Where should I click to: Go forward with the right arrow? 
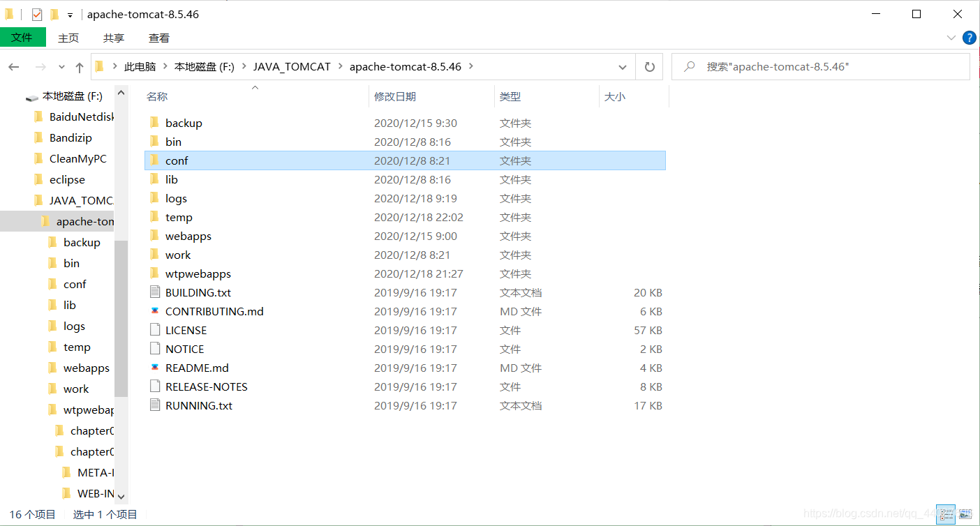pyautogui.click(x=40, y=67)
